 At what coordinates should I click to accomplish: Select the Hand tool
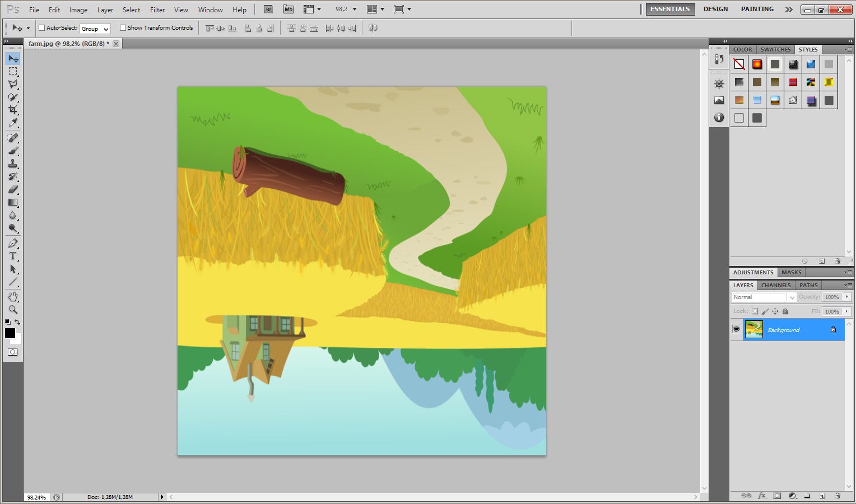pos(13,296)
